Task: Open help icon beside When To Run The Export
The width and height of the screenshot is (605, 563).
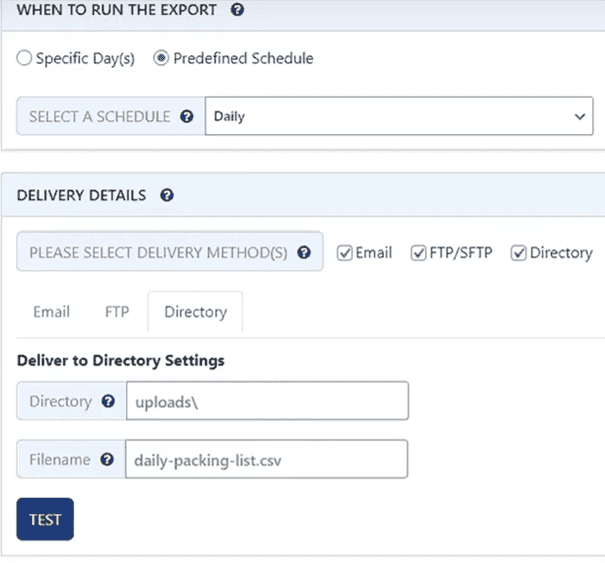Action: coord(237,9)
